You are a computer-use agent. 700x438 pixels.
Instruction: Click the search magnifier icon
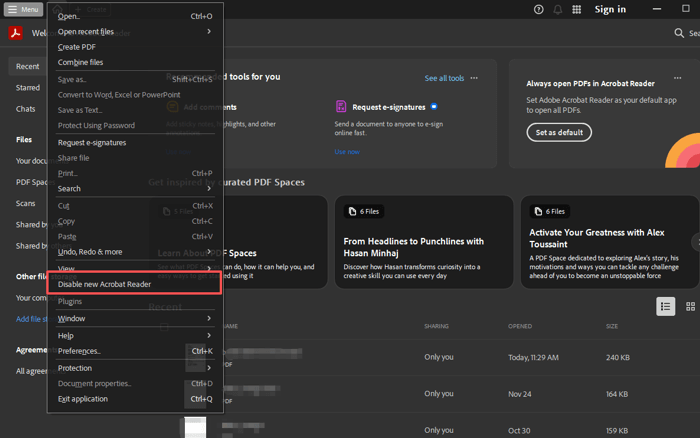click(x=680, y=33)
